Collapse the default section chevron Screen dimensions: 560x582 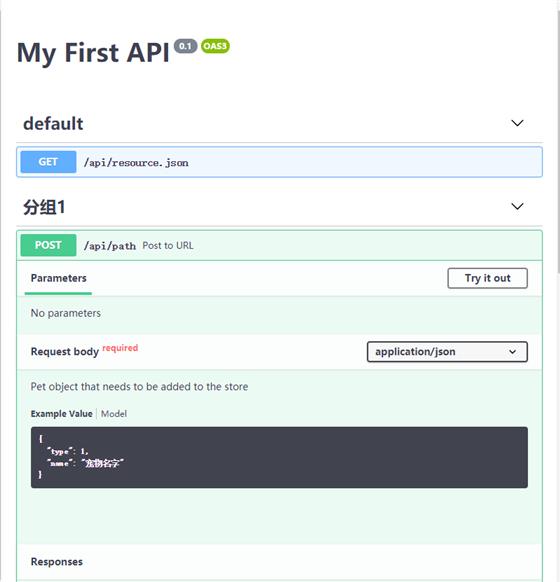click(x=517, y=123)
